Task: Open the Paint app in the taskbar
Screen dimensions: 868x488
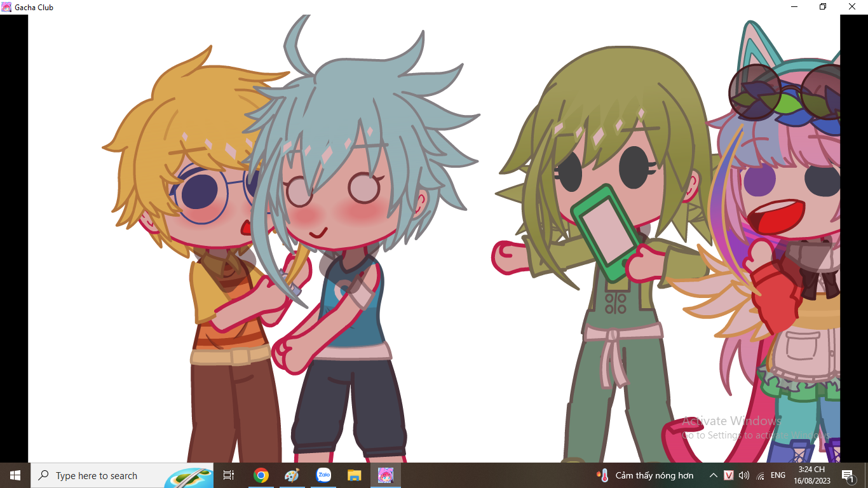Action: point(292,475)
